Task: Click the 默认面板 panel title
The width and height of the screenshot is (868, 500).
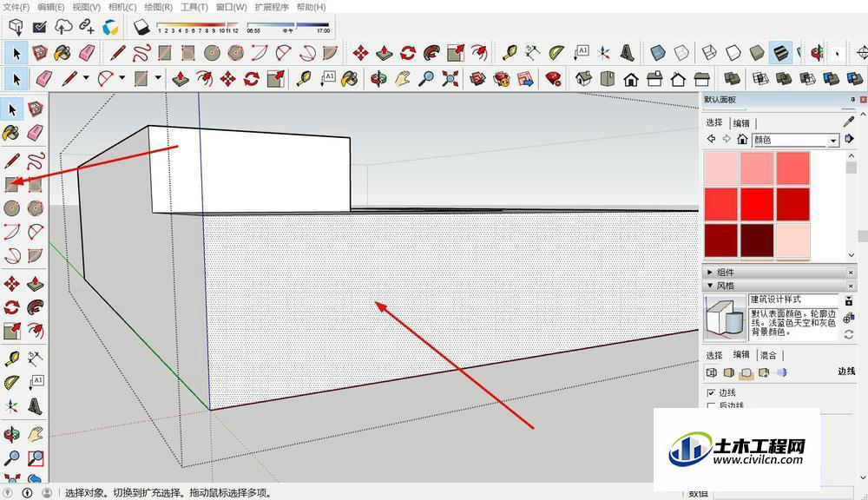Action: 720,100
